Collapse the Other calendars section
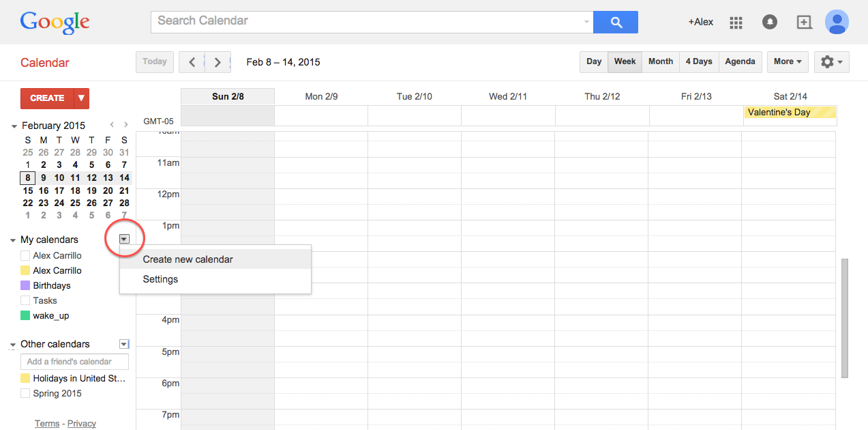This screenshot has height=430, width=868. click(13, 345)
